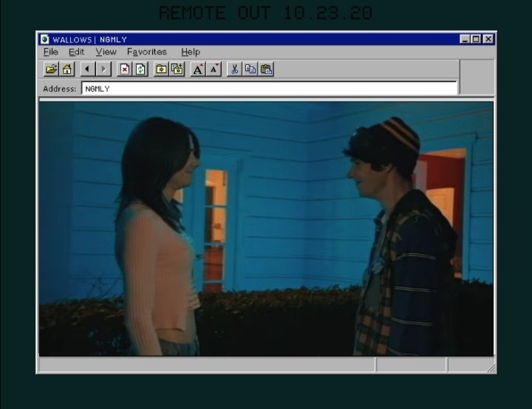Viewport: 532px width, 409px height.
Task: Decrease font size with the small A
Action: pos(214,69)
